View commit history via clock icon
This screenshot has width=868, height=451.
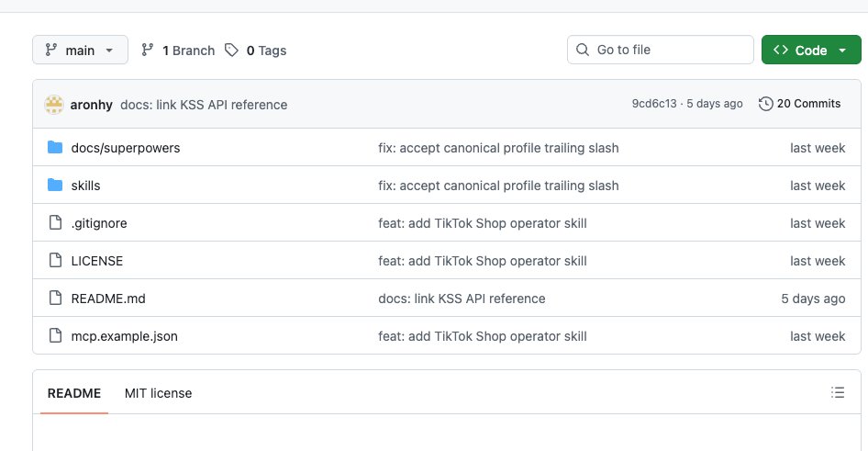pos(765,104)
